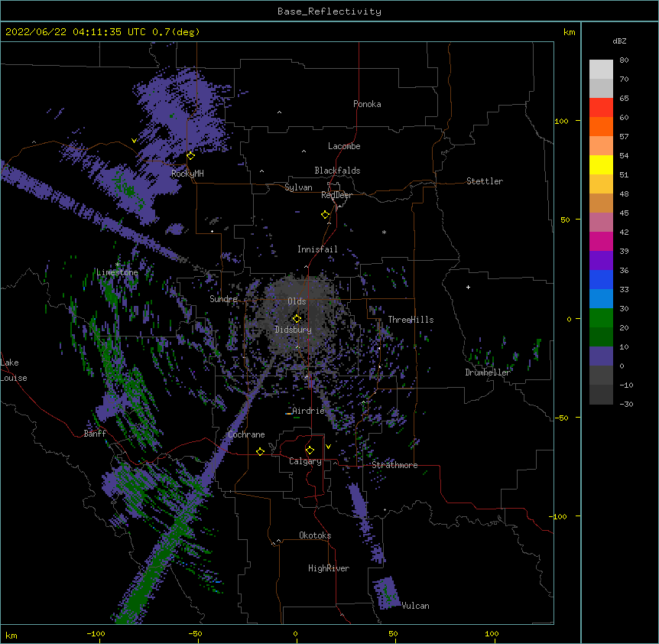Image resolution: width=659 pixels, height=644 pixels.
Task: Pick the red 60-65 dBZ legend swatch
Action: click(601, 108)
